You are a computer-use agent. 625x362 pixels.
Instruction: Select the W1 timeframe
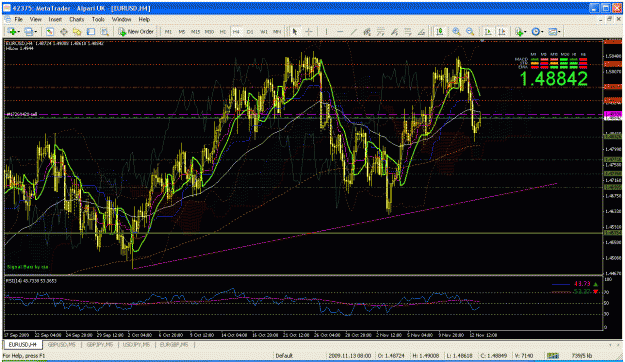(263, 31)
